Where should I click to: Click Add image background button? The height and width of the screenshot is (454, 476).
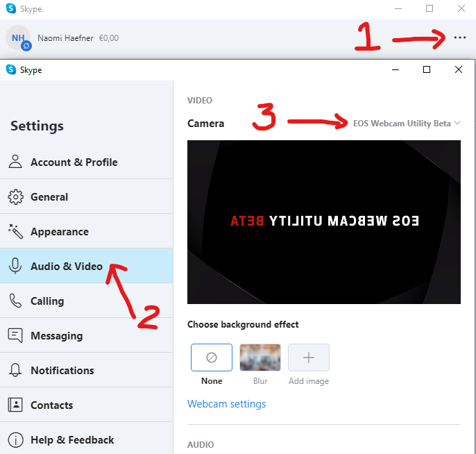click(x=309, y=358)
